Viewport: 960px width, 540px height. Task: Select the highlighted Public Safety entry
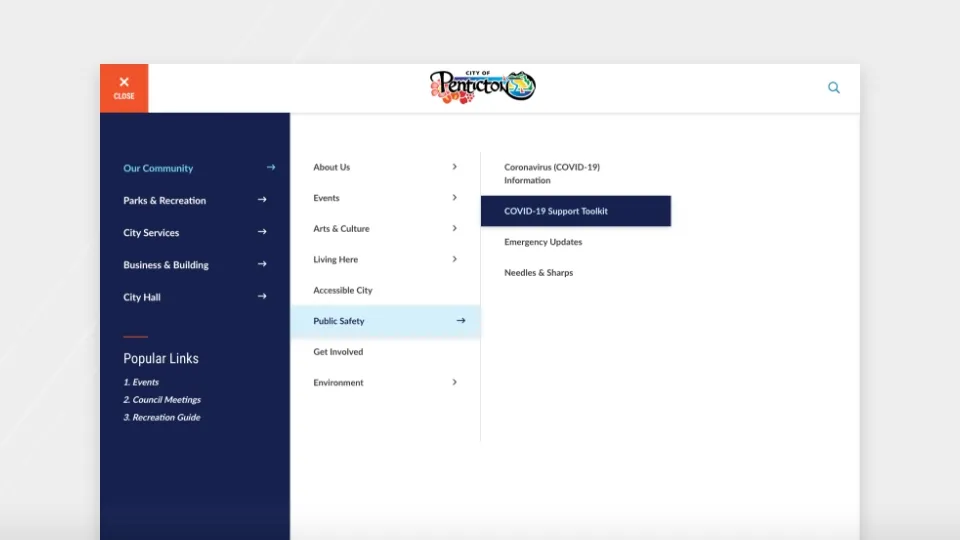tap(385, 321)
